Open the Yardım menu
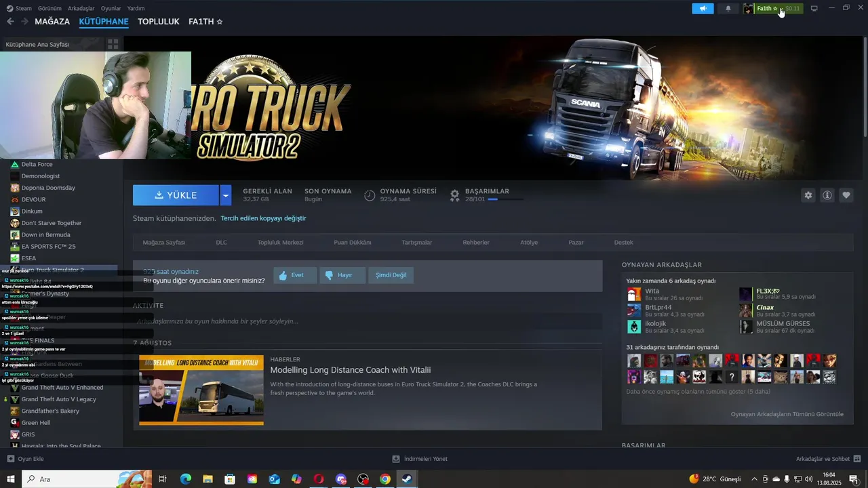Viewport: 868px width, 488px height. [x=136, y=8]
